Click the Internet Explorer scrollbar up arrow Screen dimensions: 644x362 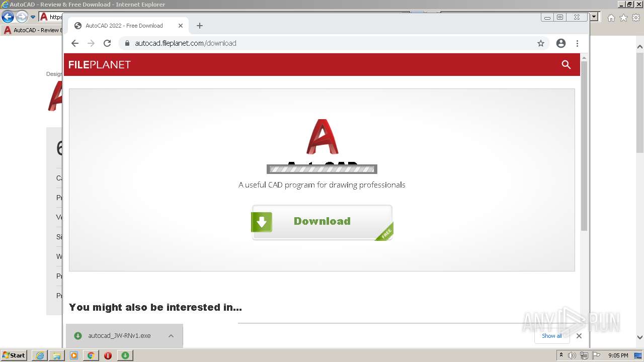click(640, 47)
